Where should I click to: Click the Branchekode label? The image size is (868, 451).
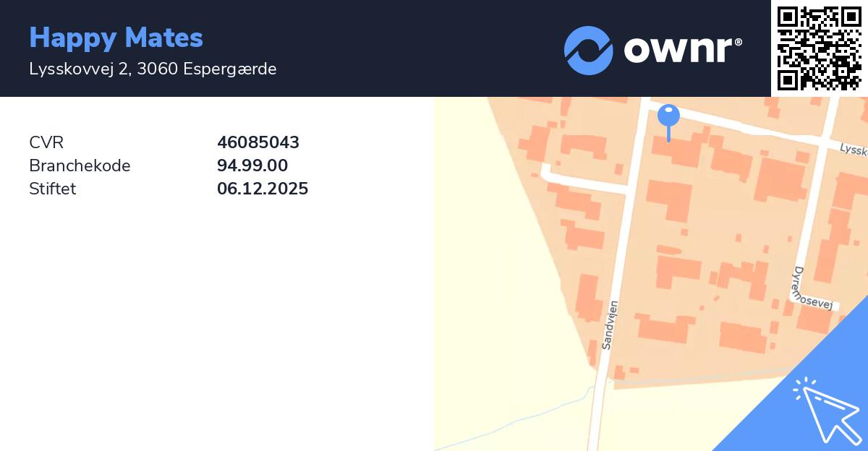pyautogui.click(x=80, y=166)
